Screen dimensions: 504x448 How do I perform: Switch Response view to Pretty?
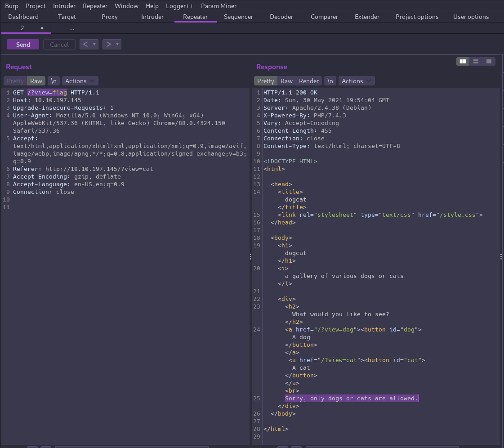click(266, 81)
